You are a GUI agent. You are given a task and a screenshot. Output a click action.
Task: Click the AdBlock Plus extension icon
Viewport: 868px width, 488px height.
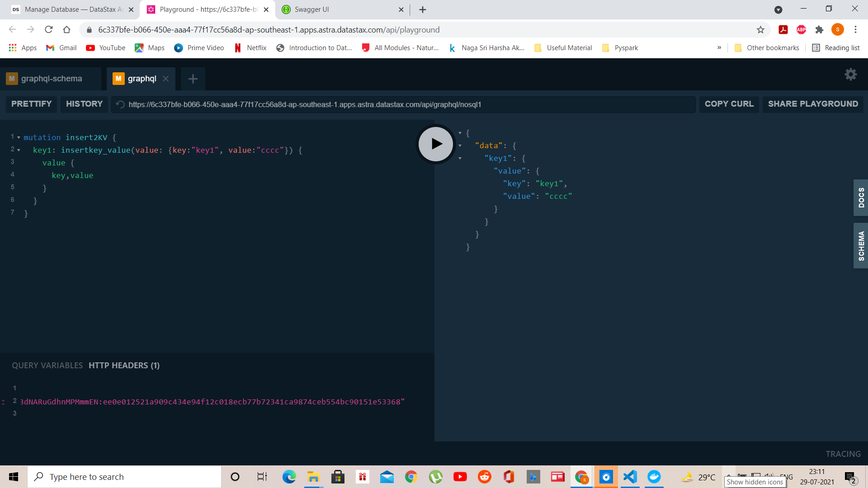[x=801, y=29]
